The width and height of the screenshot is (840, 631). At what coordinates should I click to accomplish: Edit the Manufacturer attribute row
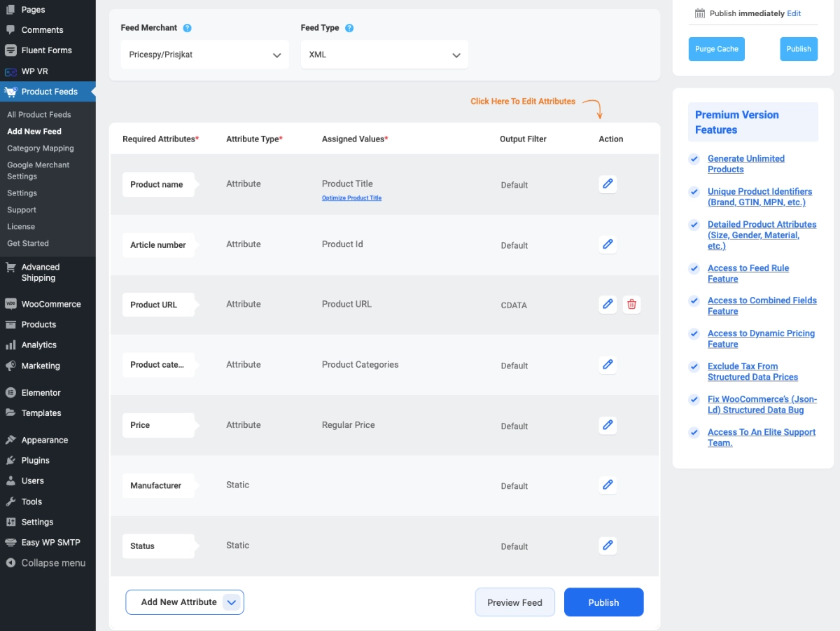pos(608,485)
